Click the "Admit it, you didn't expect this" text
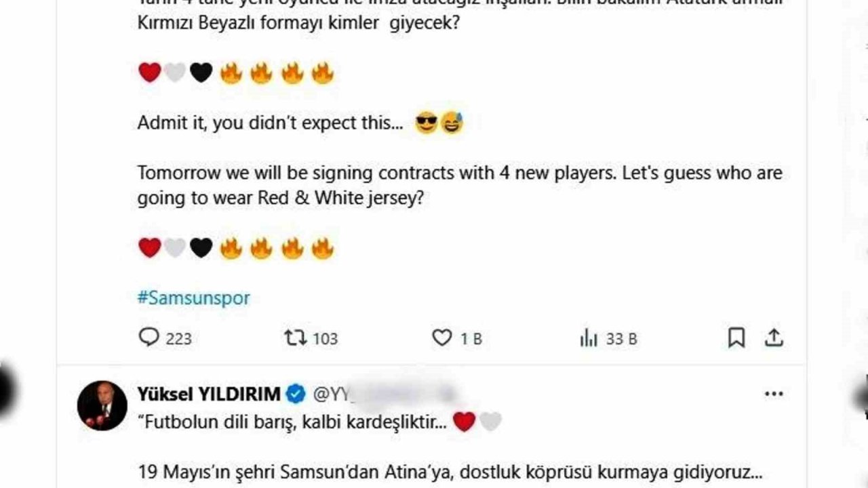The width and height of the screenshot is (868, 488). (x=270, y=124)
